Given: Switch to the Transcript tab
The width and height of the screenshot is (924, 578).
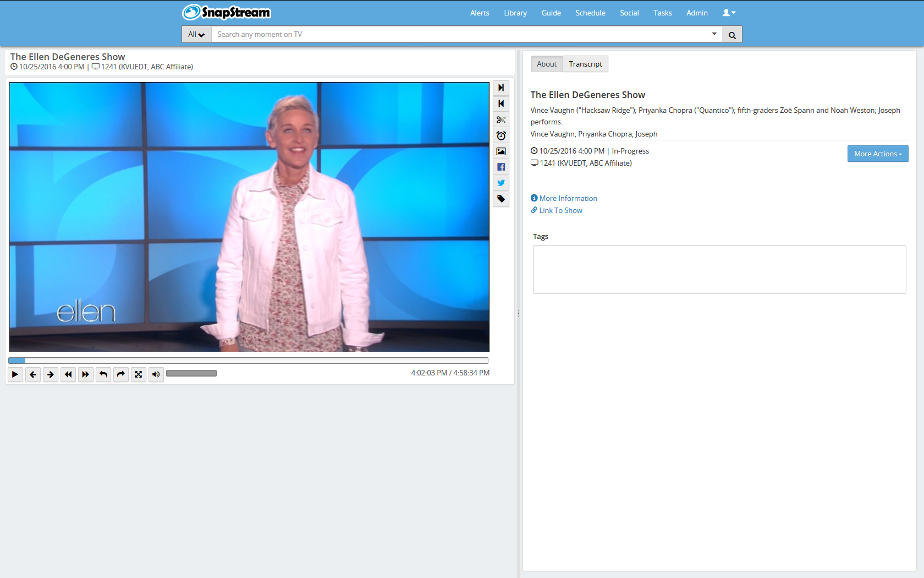Looking at the screenshot, I should point(585,64).
